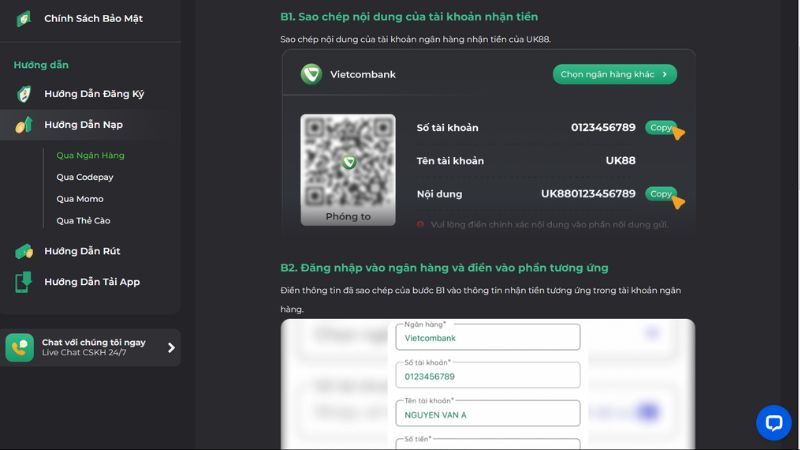
Task: Open Qua Momo guide
Action: coord(80,199)
